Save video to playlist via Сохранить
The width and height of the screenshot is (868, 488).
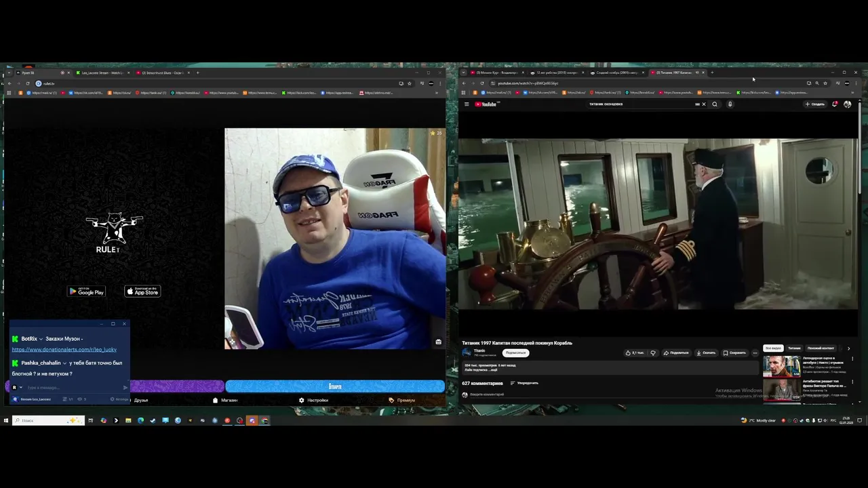pos(734,352)
